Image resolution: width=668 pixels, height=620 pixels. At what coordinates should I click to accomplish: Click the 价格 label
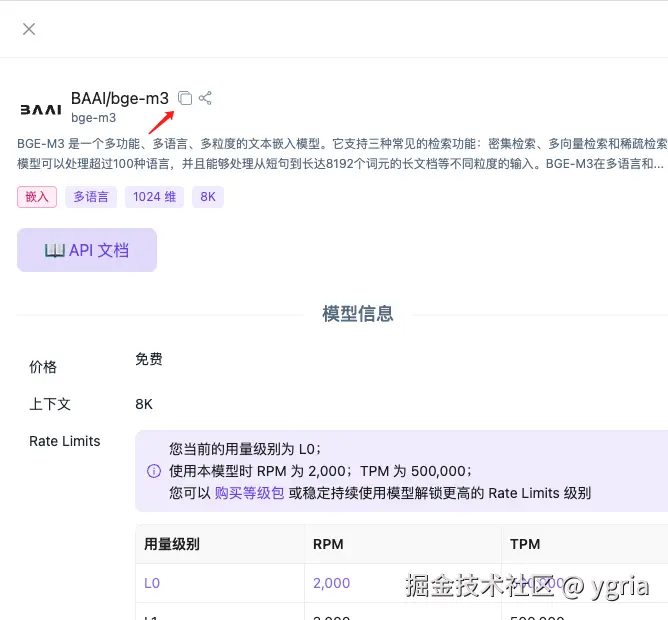[43, 367]
